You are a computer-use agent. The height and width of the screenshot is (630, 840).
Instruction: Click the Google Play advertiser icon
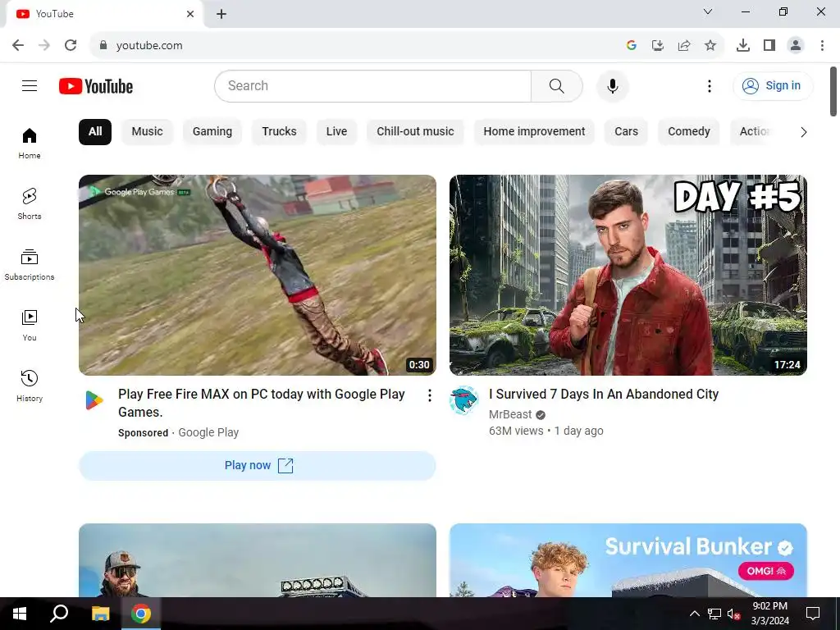(x=94, y=400)
